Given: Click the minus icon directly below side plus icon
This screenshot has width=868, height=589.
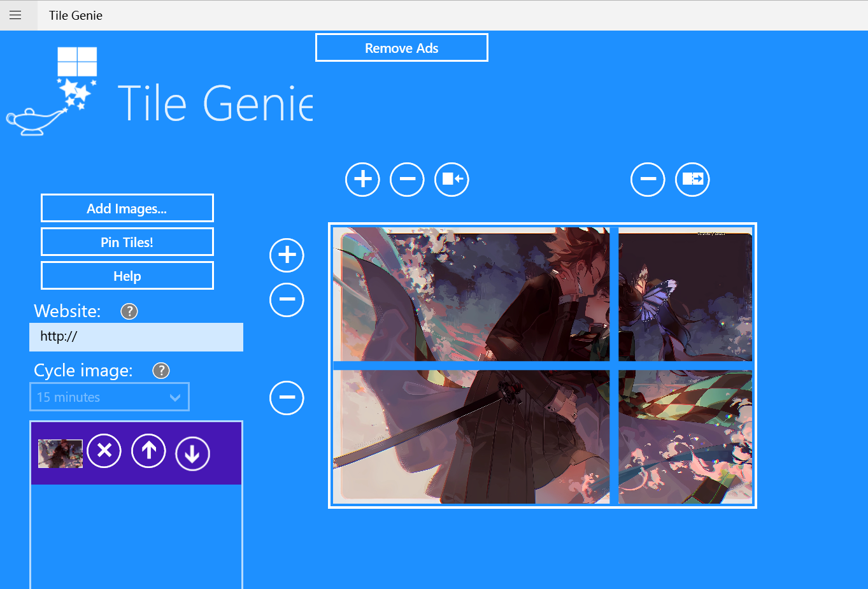Looking at the screenshot, I should [287, 299].
